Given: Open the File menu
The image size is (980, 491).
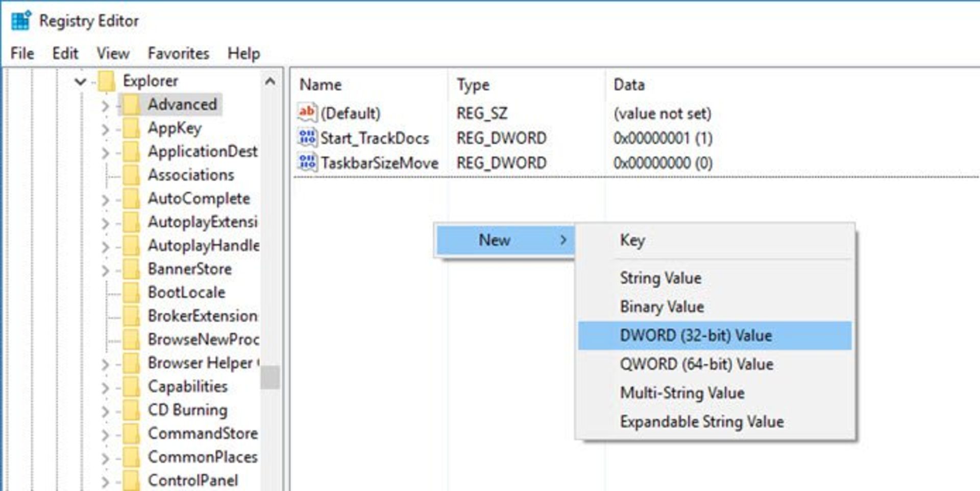Looking at the screenshot, I should click(x=22, y=53).
